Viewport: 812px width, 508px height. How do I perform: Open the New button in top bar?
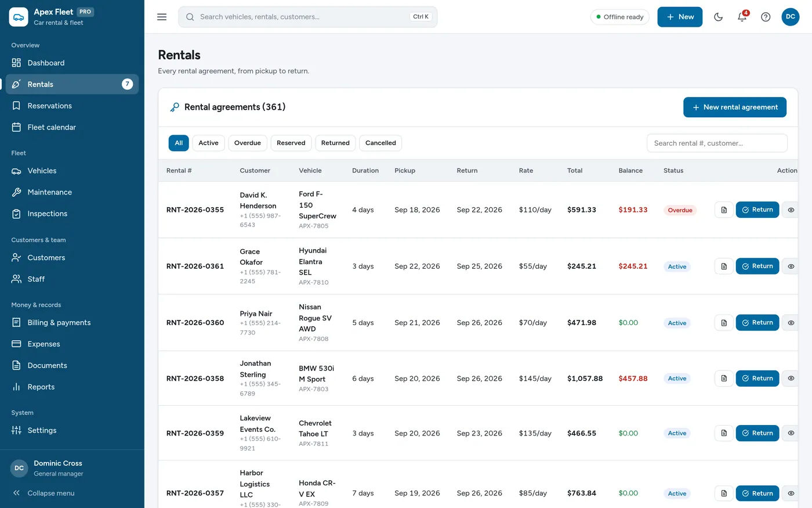coord(680,17)
